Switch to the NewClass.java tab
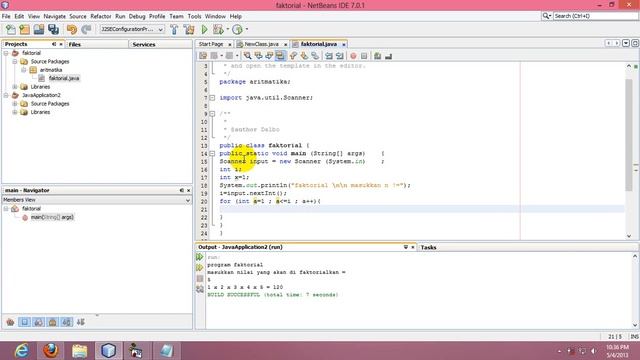640x360 pixels. pyautogui.click(x=262, y=44)
